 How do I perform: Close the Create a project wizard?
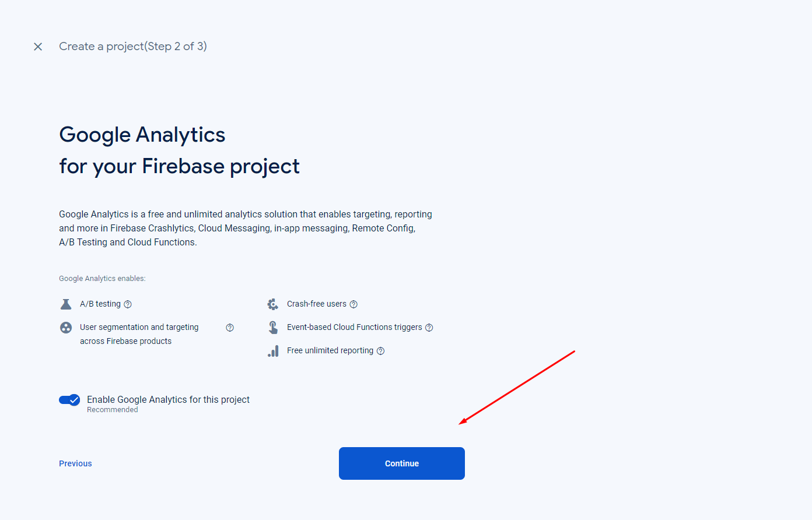click(38, 47)
